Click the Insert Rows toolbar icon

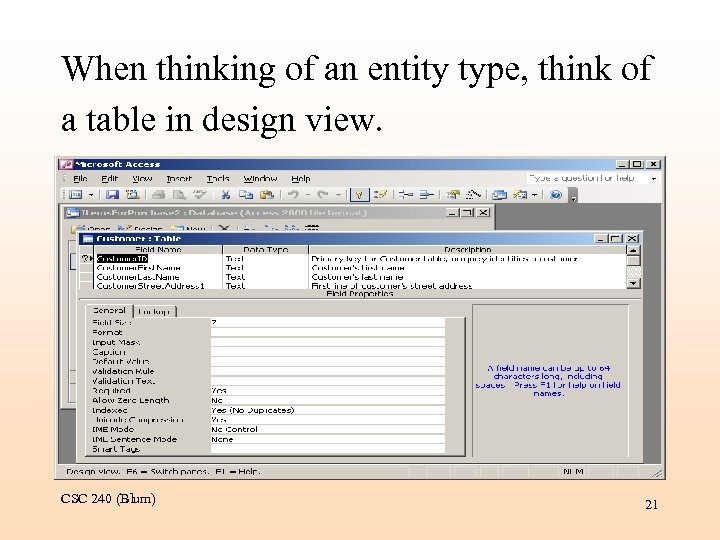(x=406, y=195)
